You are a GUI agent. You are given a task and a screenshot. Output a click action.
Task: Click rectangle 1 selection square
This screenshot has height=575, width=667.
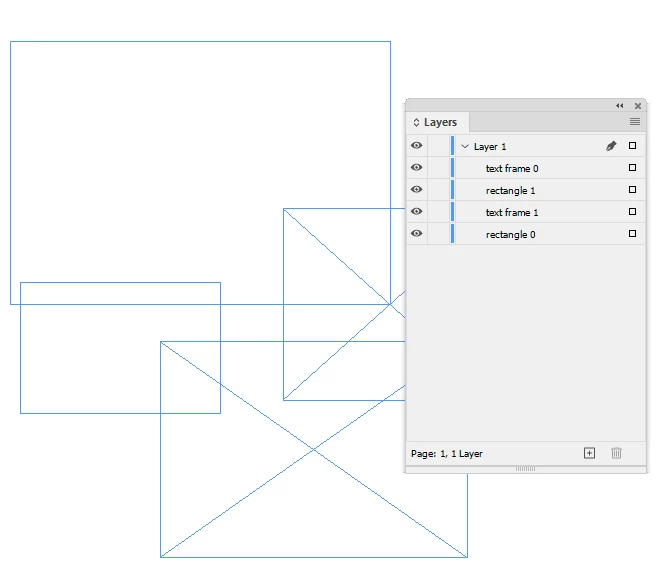tap(633, 190)
